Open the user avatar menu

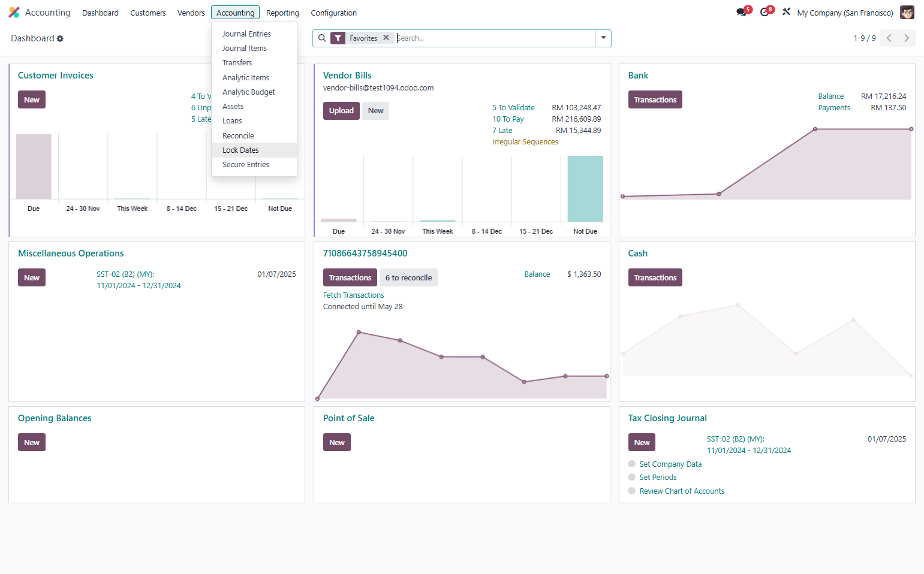[x=907, y=13]
